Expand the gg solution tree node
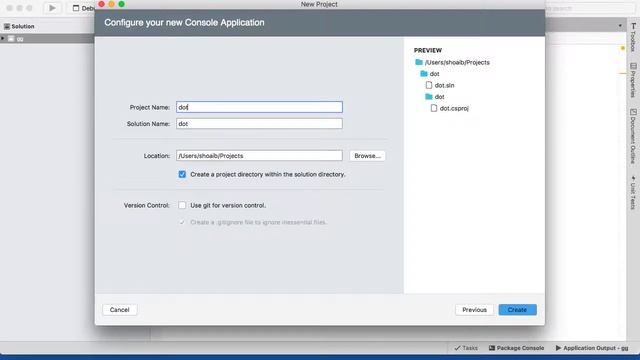This screenshot has height=360, width=640. pyautogui.click(x=3, y=38)
